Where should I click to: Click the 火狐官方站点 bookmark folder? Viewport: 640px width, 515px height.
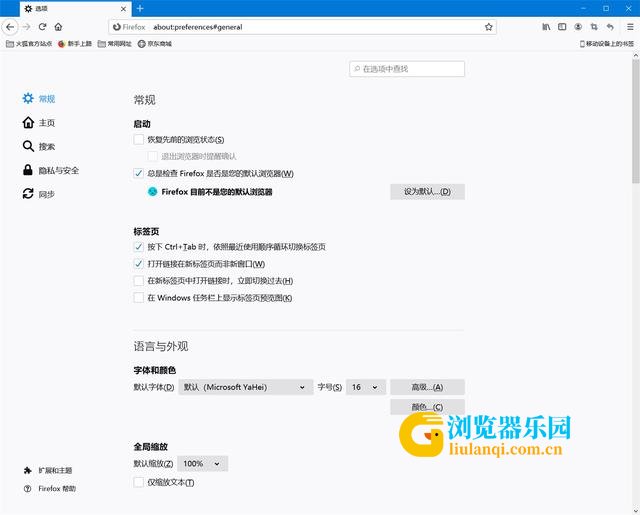click(29, 44)
